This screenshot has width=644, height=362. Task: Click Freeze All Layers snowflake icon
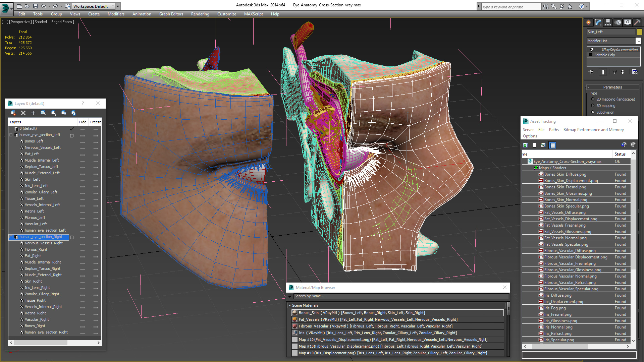pyautogui.click(x=73, y=113)
